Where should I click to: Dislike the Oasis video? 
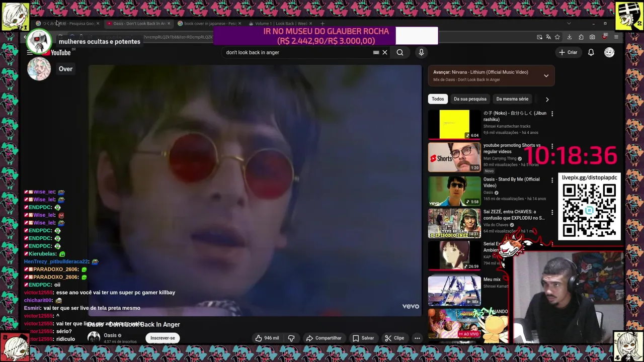tap(291, 338)
